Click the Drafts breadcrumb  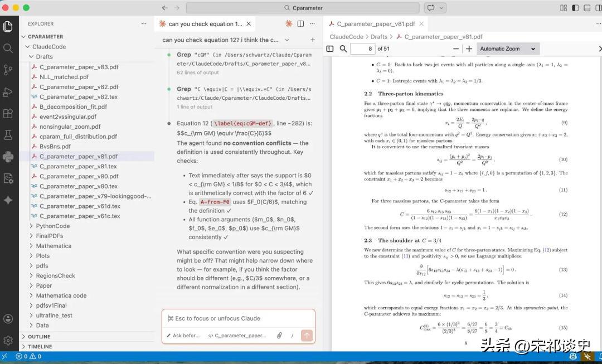(x=379, y=37)
